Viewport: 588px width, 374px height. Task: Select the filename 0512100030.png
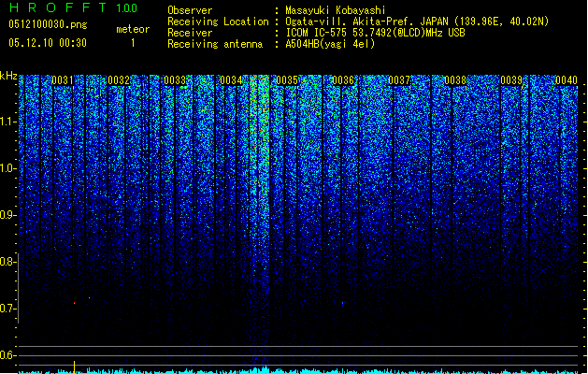48,24
